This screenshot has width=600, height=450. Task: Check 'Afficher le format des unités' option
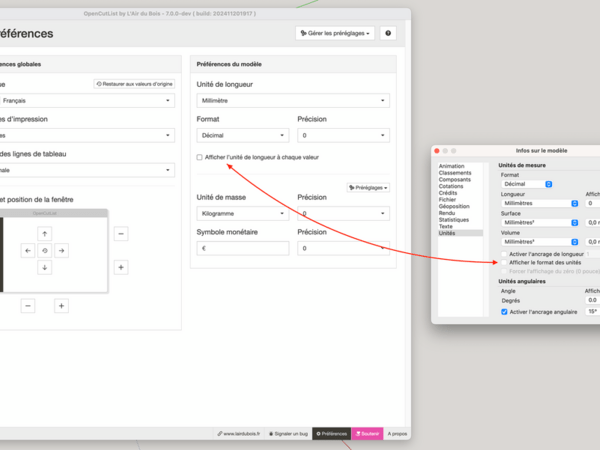coord(504,262)
